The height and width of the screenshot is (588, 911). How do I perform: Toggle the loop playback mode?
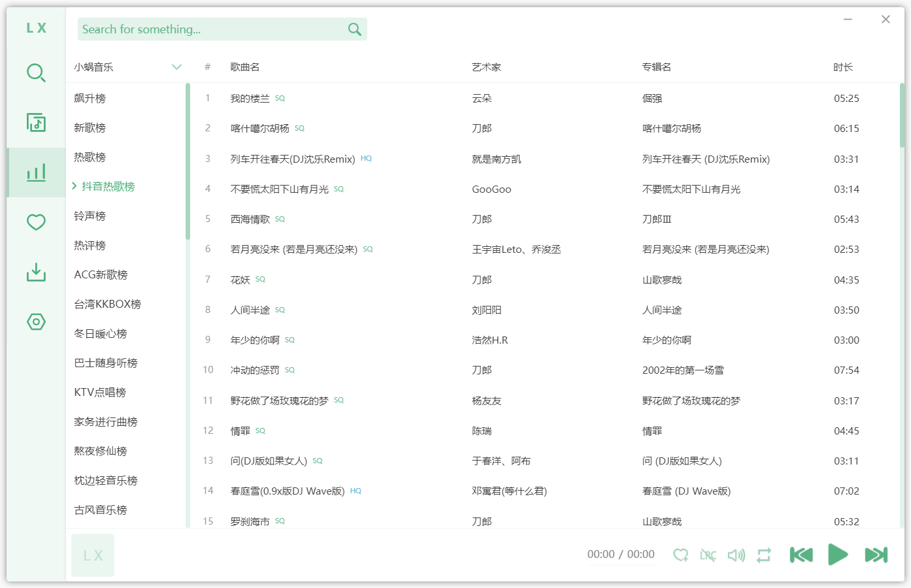764,555
